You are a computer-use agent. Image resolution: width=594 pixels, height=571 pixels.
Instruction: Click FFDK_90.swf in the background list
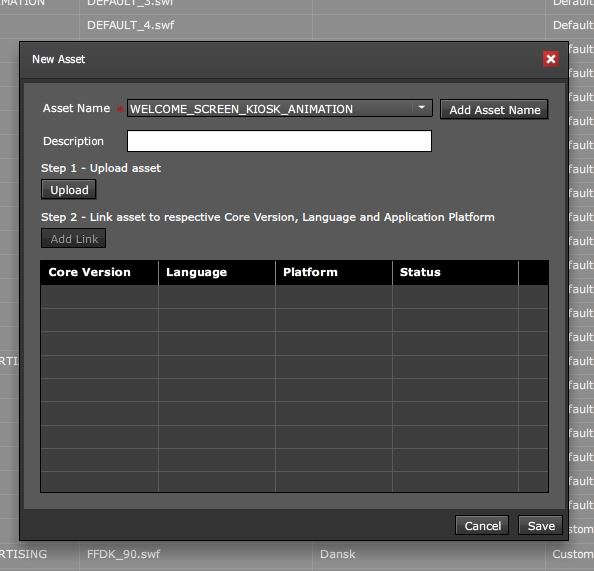[x=123, y=554]
